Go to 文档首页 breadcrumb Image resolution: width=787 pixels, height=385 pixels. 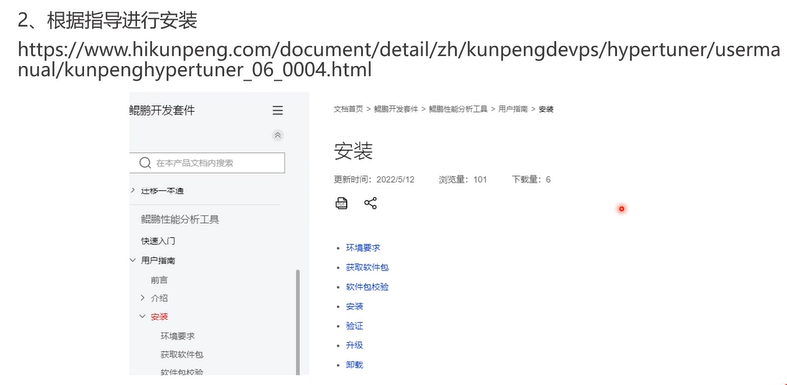(348, 109)
